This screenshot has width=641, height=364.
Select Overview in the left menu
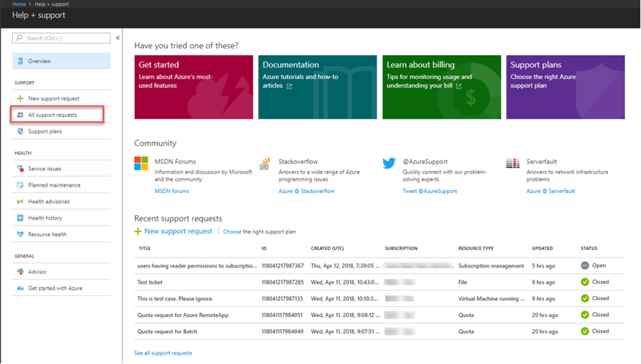[x=61, y=61]
